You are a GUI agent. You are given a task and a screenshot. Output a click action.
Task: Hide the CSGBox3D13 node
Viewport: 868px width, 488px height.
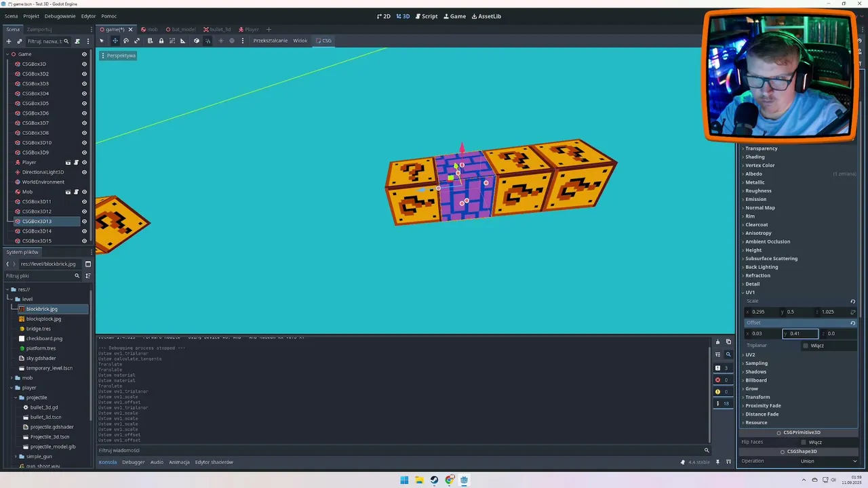click(x=84, y=222)
